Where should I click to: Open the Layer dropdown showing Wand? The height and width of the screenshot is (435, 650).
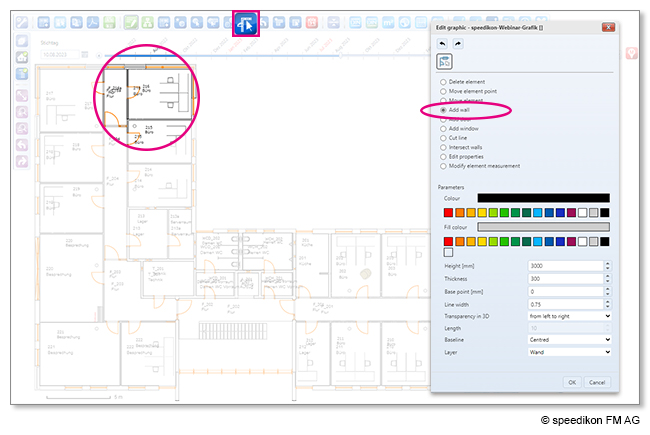(570, 352)
